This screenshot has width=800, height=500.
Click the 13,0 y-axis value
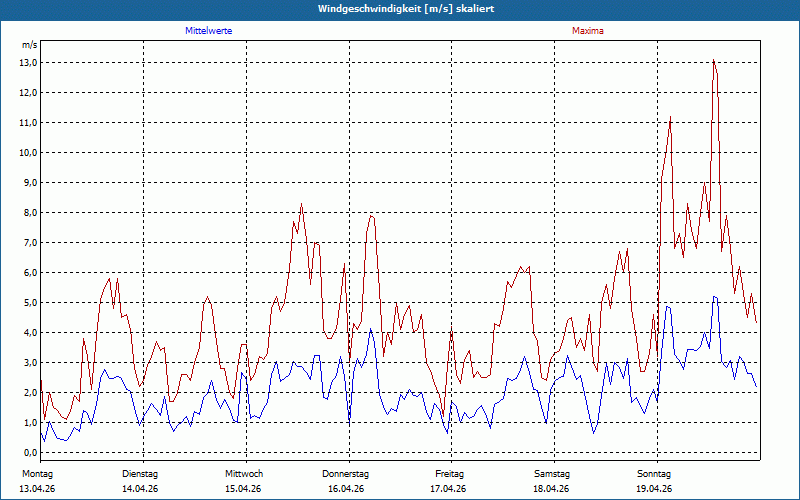[x=29, y=63]
